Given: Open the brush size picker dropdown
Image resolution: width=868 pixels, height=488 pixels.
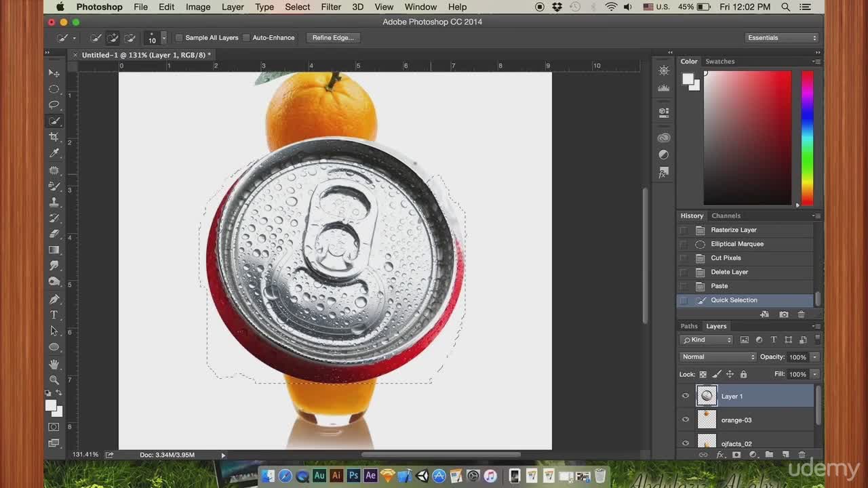Looking at the screenshot, I should click(163, 38).
